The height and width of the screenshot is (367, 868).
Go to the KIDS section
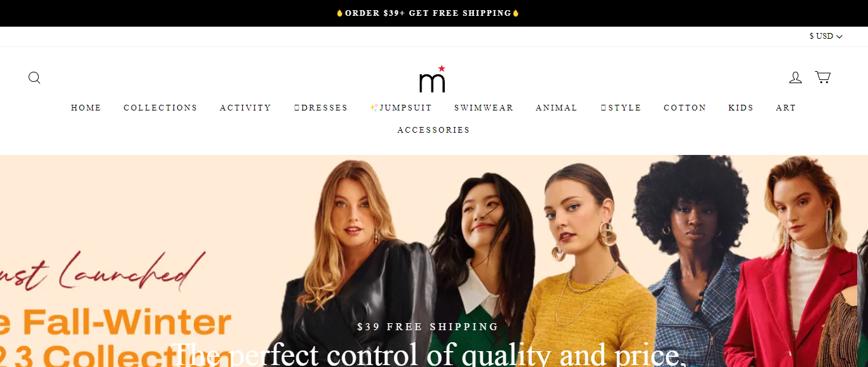[741, 108]
